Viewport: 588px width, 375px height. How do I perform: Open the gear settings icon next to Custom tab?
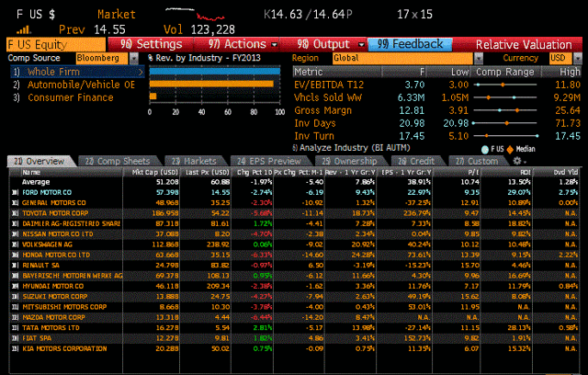point(517,161)
